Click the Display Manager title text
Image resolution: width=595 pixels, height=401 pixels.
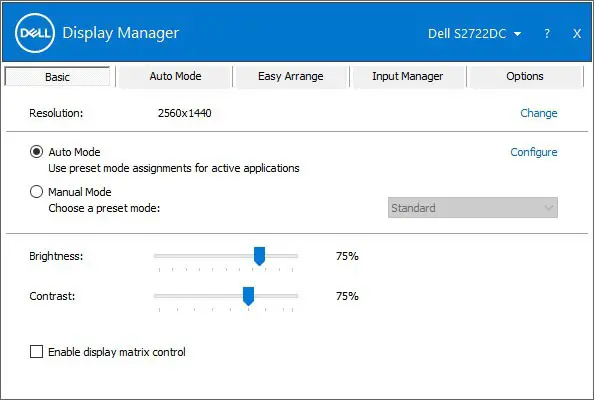[x=121, y=33]
